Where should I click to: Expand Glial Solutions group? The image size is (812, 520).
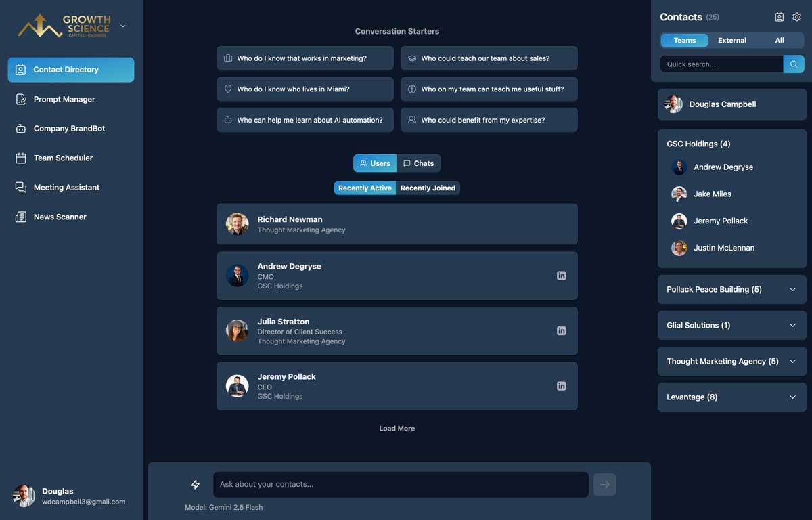tap(732, 325)
